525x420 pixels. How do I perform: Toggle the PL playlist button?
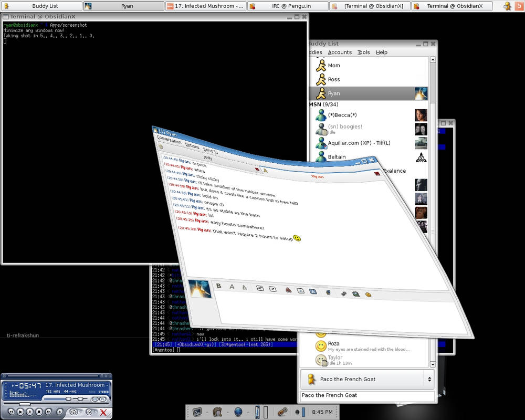pyautogui.click(x=103, y=399)
